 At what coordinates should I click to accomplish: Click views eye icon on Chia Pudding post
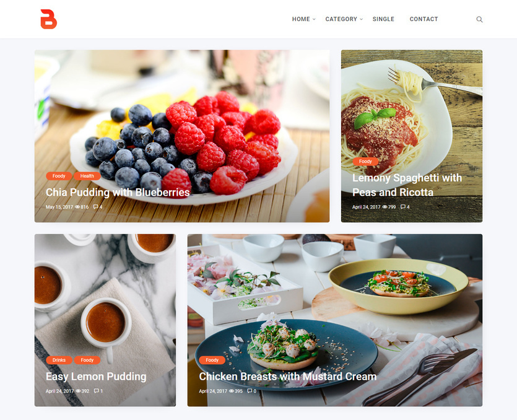coord(77,207)
